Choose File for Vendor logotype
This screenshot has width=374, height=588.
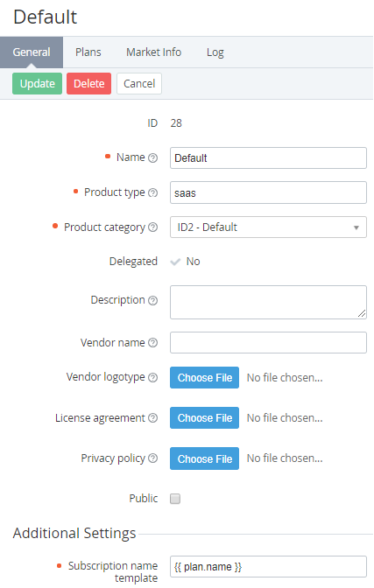click(205, 378)
